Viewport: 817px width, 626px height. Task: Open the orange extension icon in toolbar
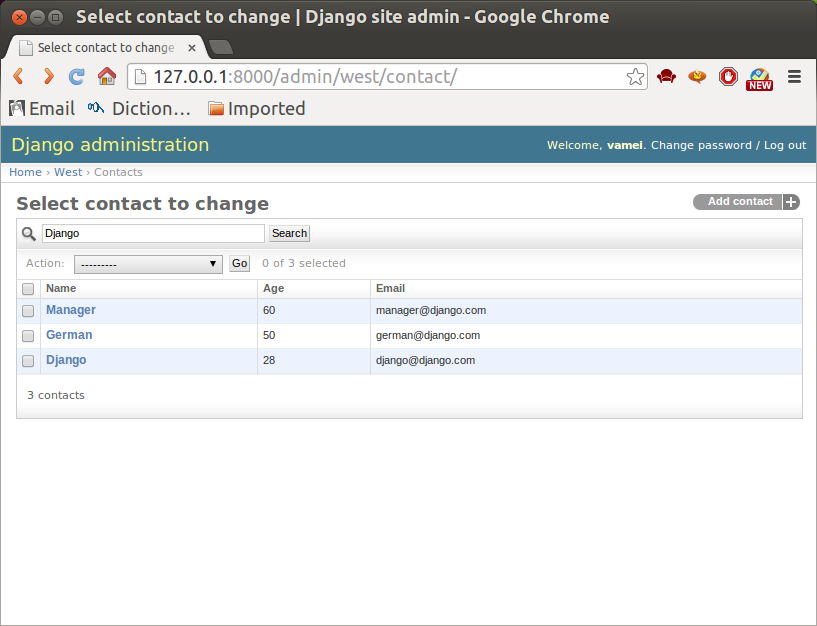(x=697, y=77)
